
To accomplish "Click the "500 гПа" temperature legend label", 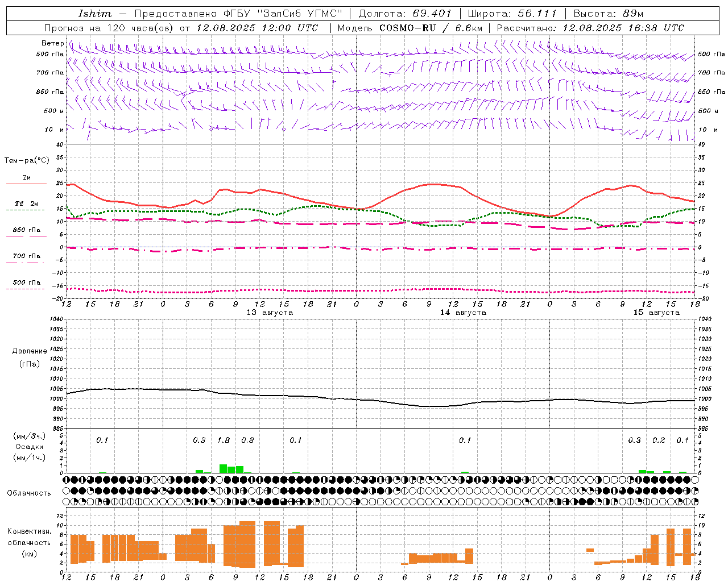I will coord(27,282).
